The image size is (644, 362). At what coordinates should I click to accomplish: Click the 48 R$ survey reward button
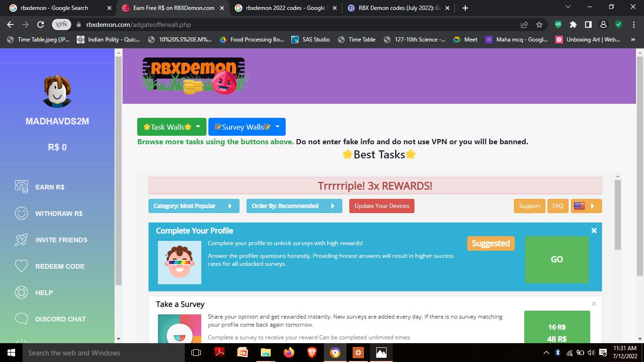(557, 327)
